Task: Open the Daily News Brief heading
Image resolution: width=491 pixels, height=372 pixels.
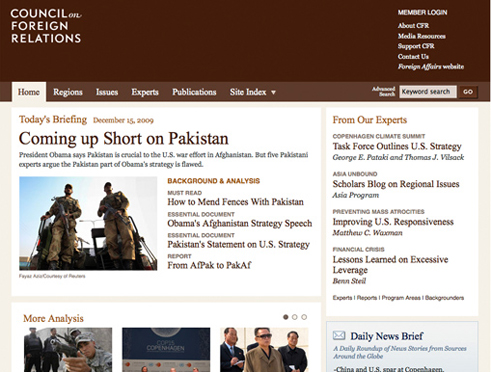Action: [x=387, y=336]
